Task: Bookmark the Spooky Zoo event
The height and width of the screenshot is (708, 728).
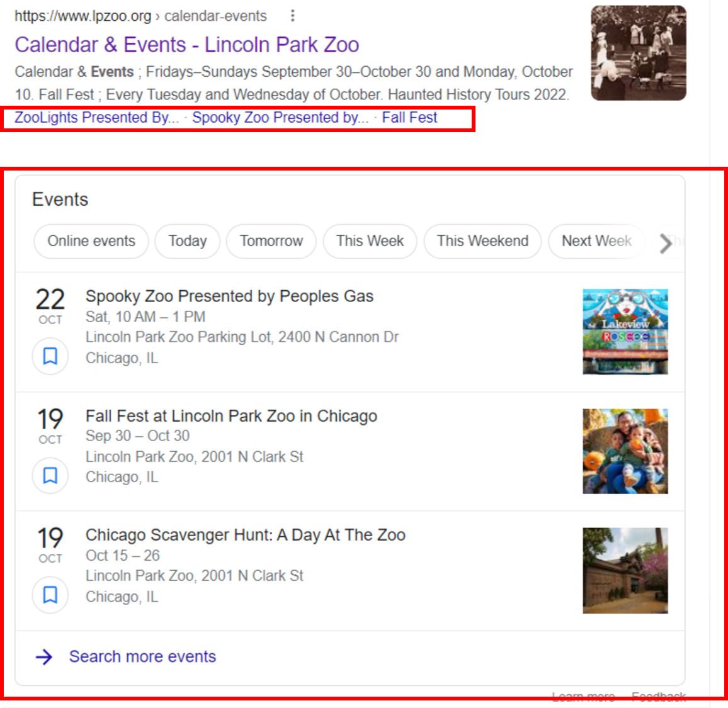Action: 50,356
